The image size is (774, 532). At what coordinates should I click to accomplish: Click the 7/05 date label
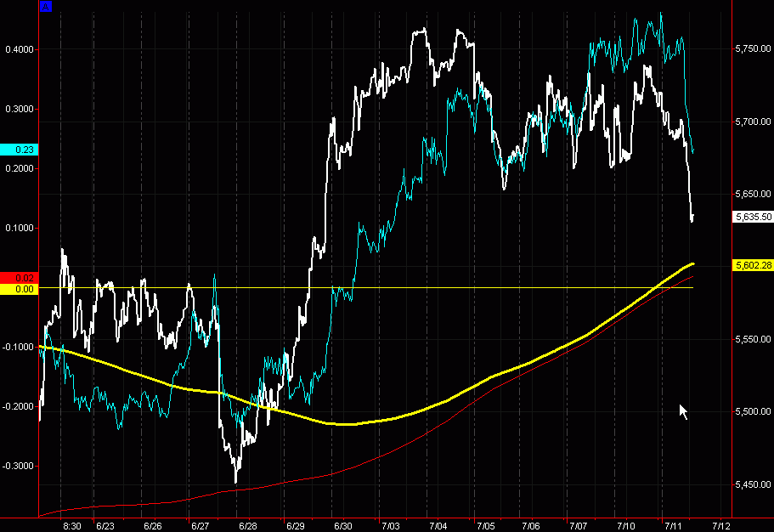tap(486, 526)
